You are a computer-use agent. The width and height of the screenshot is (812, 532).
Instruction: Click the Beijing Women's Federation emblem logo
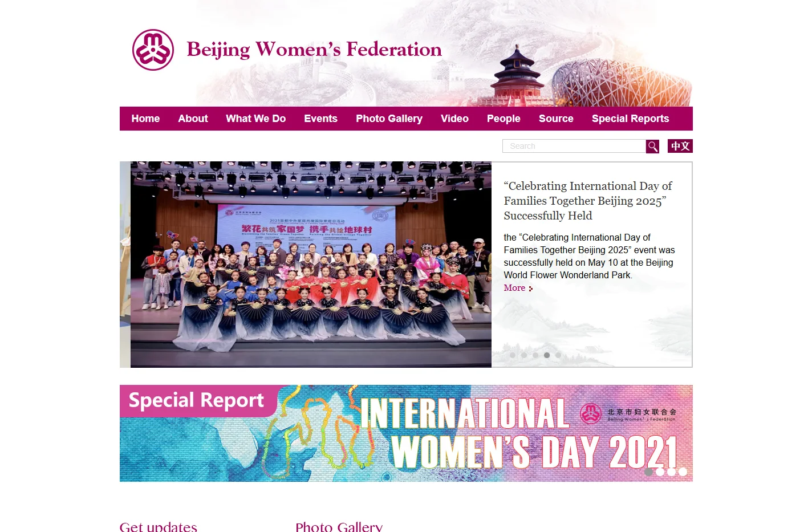click(153, 50)
